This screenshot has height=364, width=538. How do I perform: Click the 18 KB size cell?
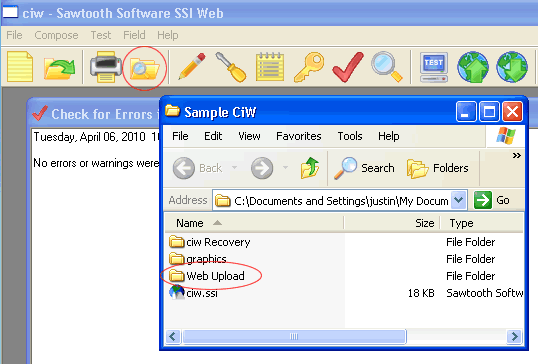click(421, 293)
